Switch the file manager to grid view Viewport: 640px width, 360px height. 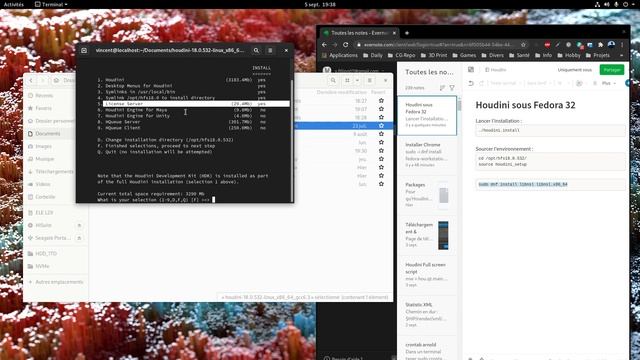(347, 80)
